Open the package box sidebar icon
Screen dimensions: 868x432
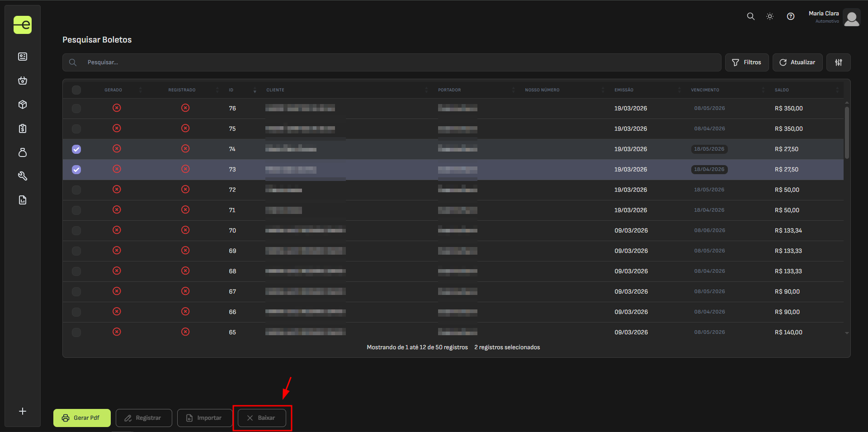click(23, 104)
